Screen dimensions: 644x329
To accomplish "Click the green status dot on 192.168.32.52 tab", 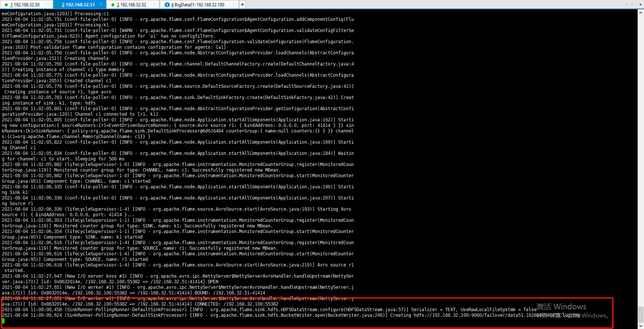I will point(113,5).
